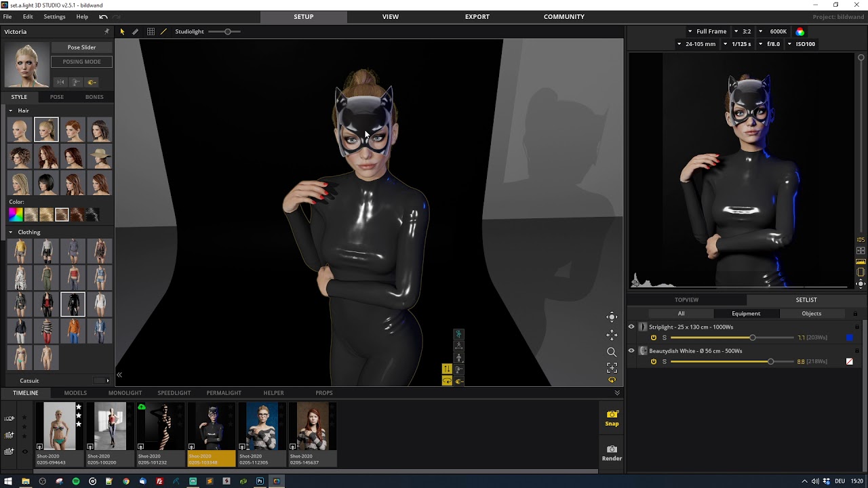Click the Render camera button

tap(612, 453)
